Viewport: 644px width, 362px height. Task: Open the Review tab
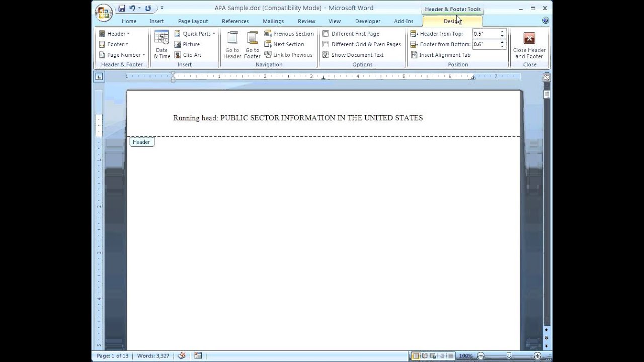306,21
